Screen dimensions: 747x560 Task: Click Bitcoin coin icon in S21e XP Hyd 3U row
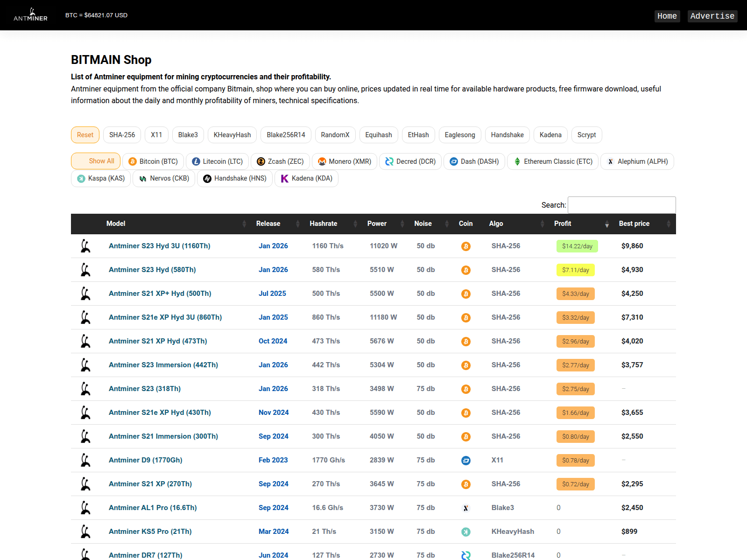466,318
